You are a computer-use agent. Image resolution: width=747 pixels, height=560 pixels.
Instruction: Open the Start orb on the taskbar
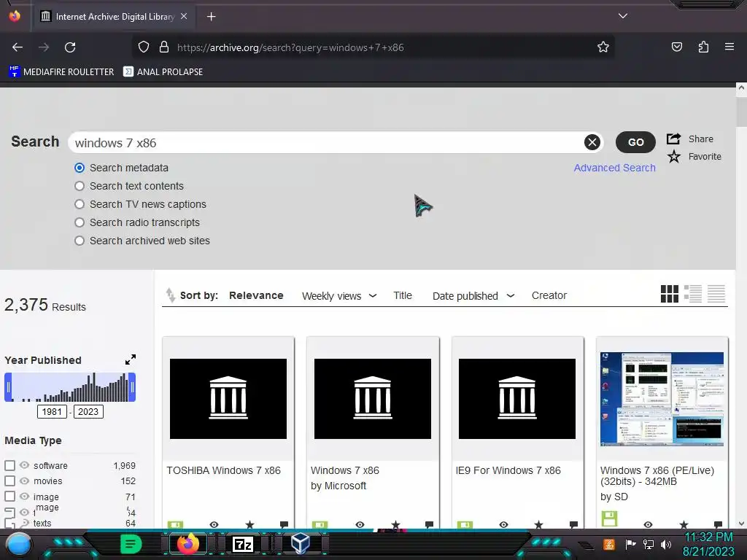coord(18,545)
